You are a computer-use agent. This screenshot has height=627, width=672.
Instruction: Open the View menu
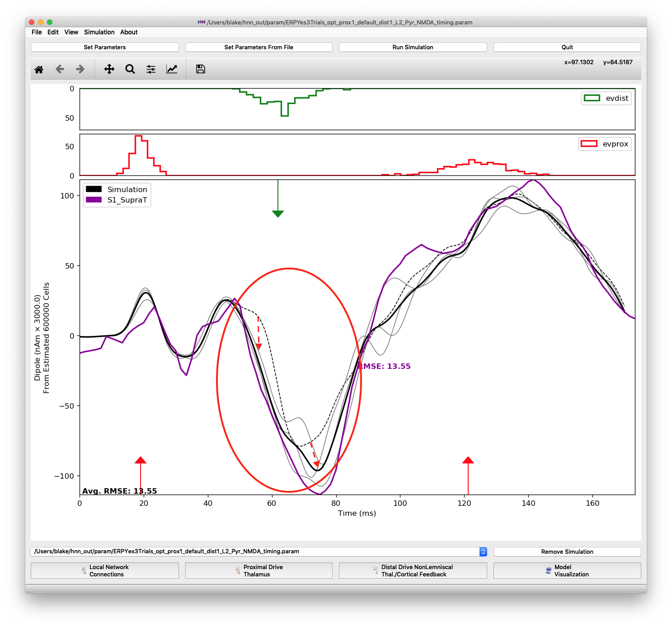[71, 32]
